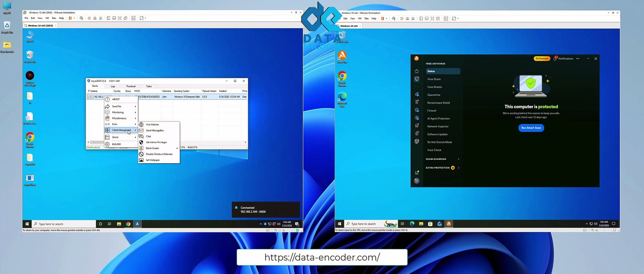Viewport: 644px width, 274px height.
Task: Click the horizontal scrollbar in client list
Action: click(x=167, y=142)
